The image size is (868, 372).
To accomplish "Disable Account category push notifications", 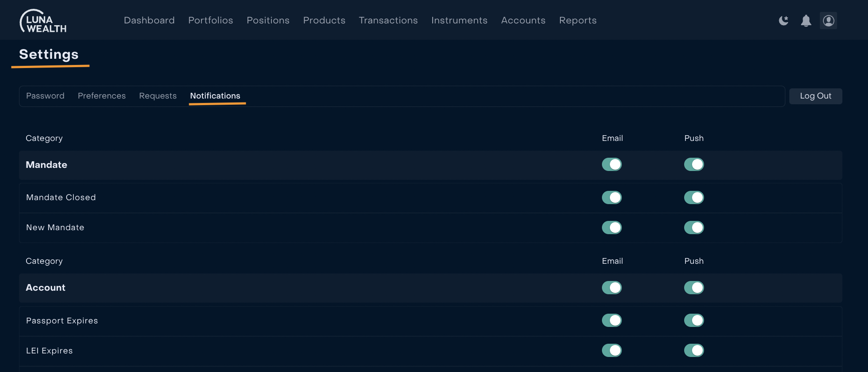I will click(694, 288).
